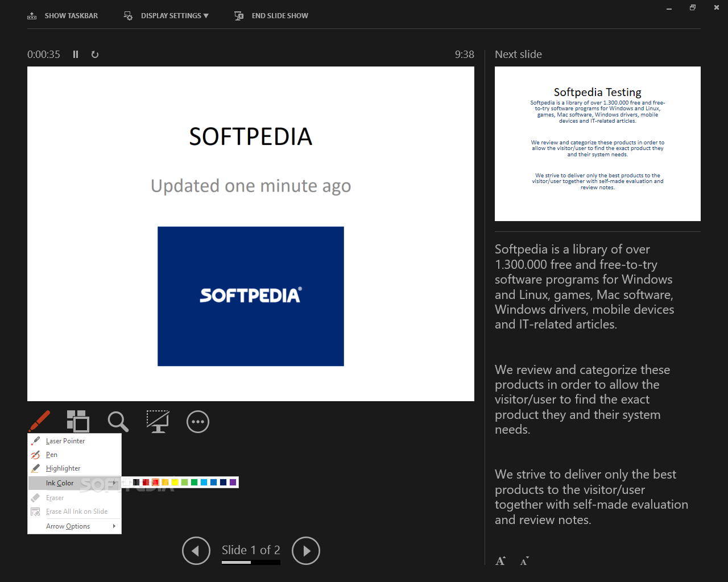Click notes paragraph starting Softpedia is a library

(x=584, y=286)
